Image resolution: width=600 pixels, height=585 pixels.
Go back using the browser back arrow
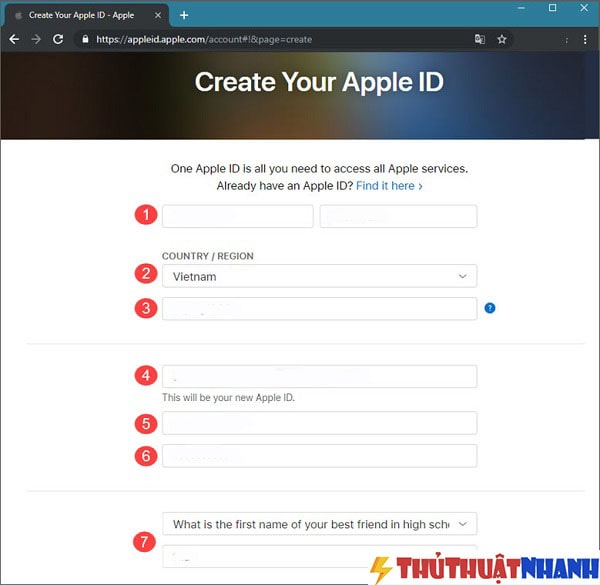click(x=14, y=39)
